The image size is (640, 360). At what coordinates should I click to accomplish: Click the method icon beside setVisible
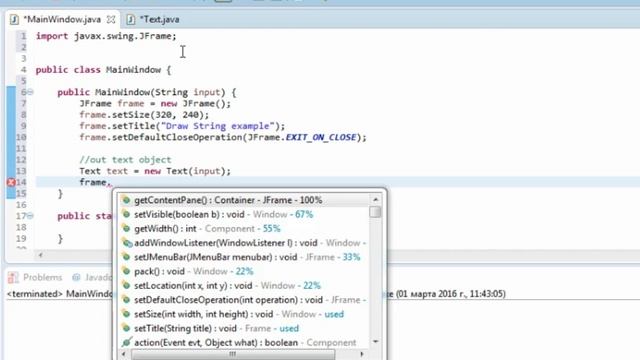127,214
